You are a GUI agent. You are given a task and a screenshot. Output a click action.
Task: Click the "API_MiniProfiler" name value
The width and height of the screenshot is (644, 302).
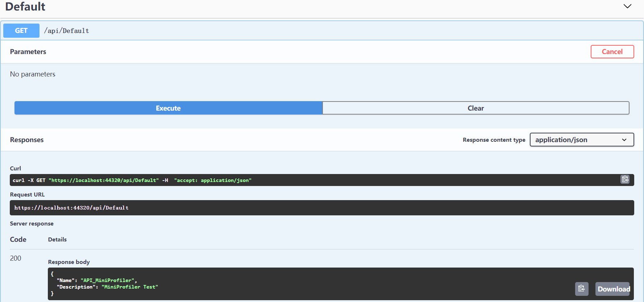pos(107,280)
